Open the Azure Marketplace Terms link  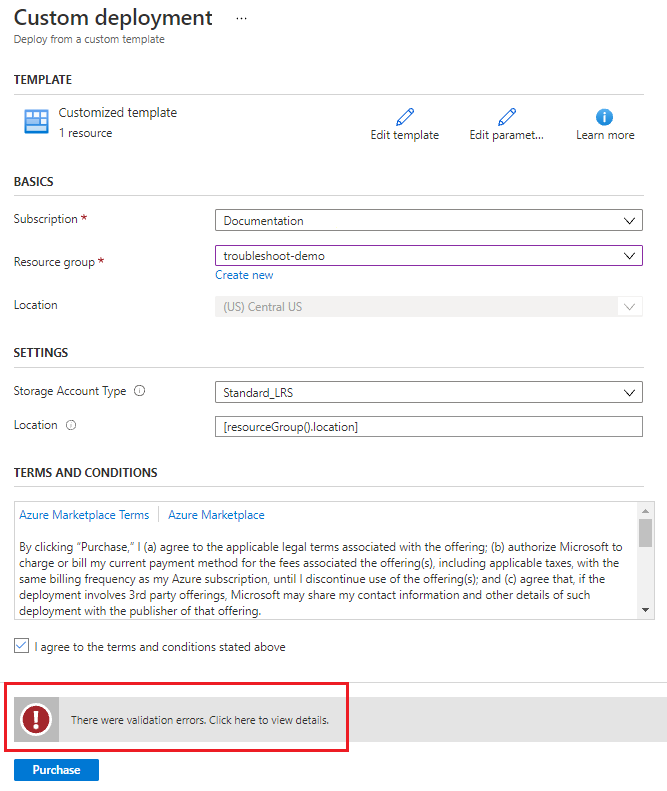84,515
